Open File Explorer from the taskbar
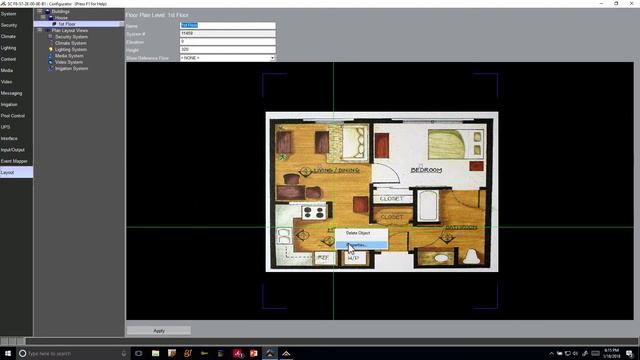The width and height of the screenshot is (640, 360). pyautogui.click(x=156, y=353)
